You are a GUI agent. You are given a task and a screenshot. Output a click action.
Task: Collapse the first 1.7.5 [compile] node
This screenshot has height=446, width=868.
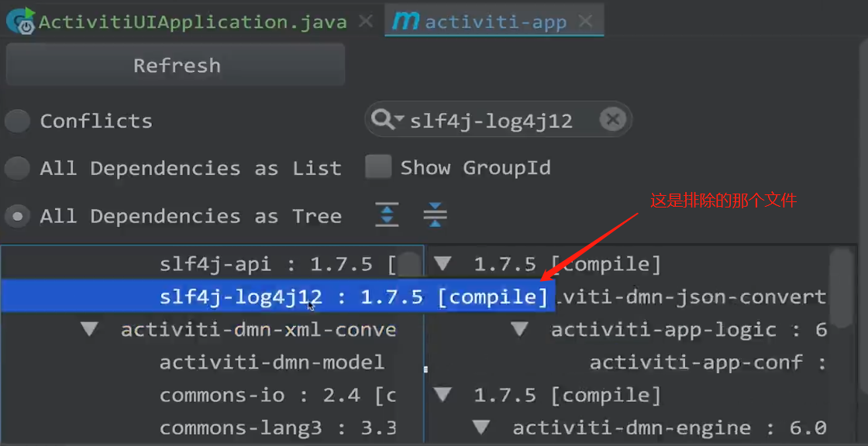point(443,264)
